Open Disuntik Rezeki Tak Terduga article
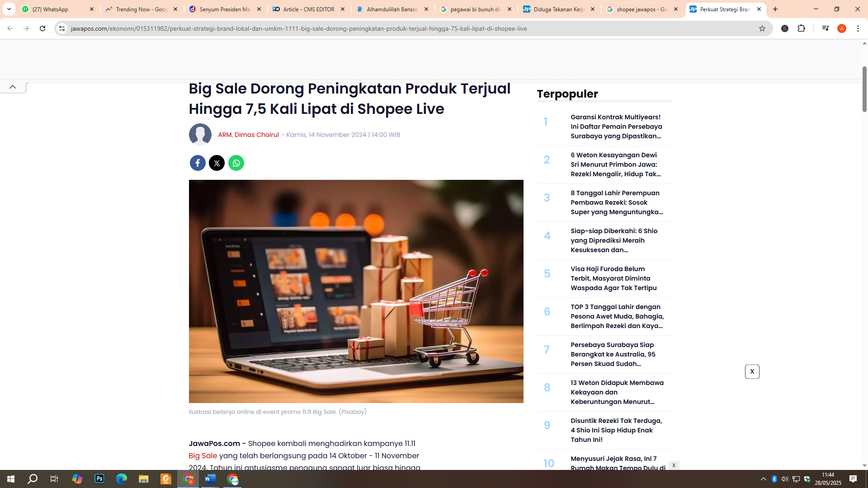The width and height of the screenshot is (868, 488). [x=617, y=430]
